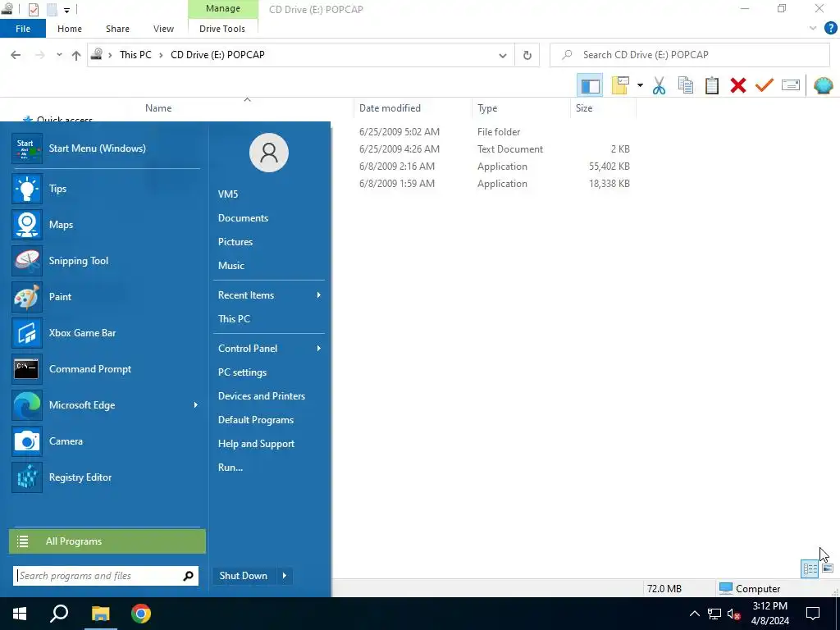Open the Share ribbon tab
The height and width of the screenshot is (630, 840).
(117, 29)
